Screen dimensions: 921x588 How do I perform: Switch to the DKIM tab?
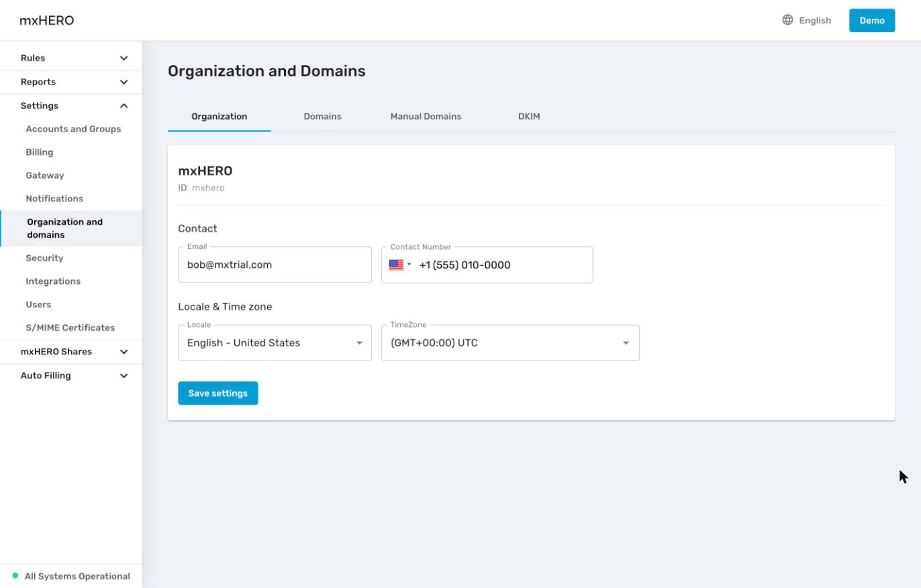[x=529, y=116]
